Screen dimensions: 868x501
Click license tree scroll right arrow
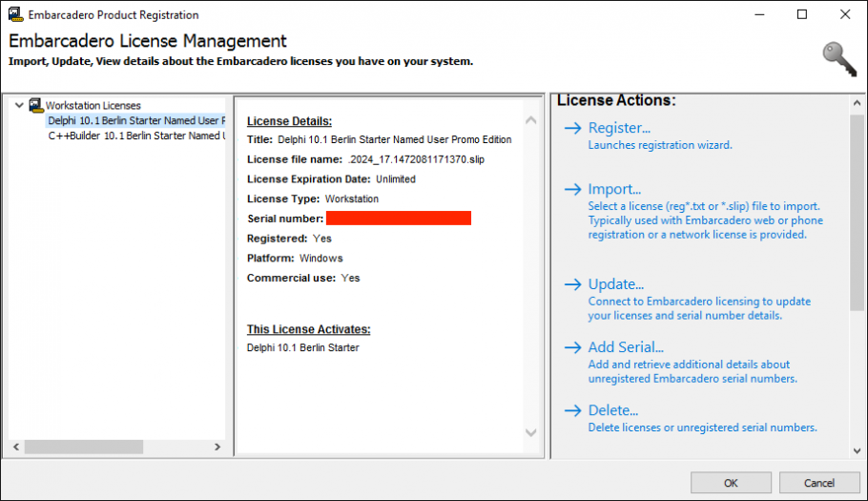[217, 447]
